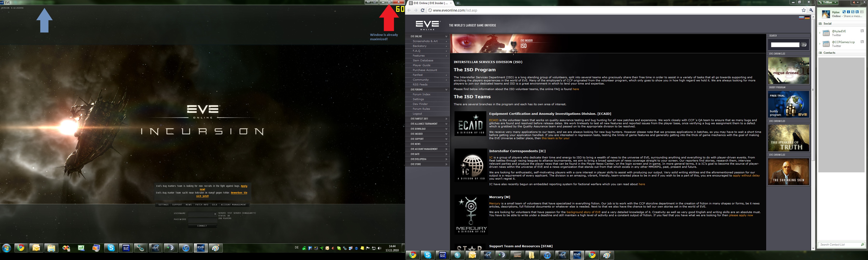Image resolution: width=868 pixels, height=260 pixels.
Task: Open Patch Info on the login screen
Action: 202,204
